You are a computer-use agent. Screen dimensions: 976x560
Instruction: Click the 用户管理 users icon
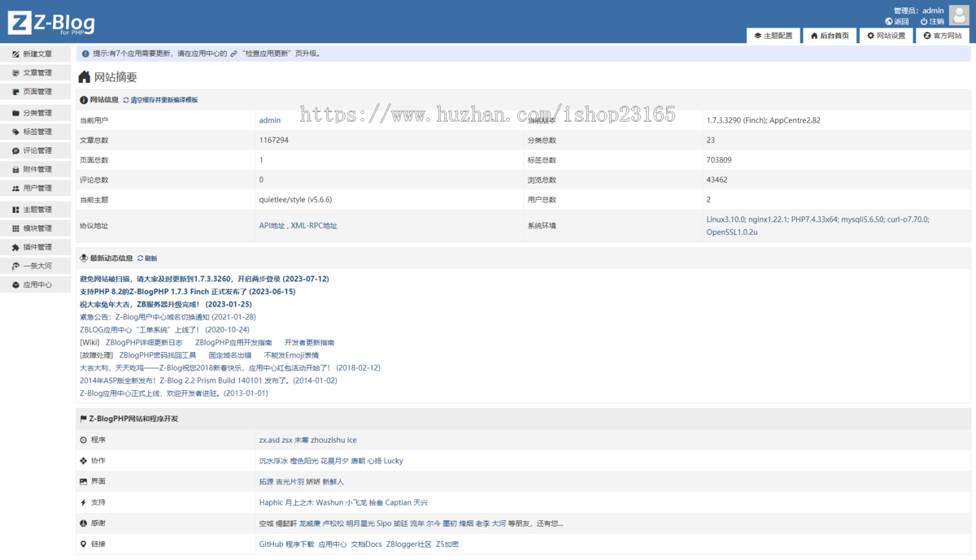15,188
